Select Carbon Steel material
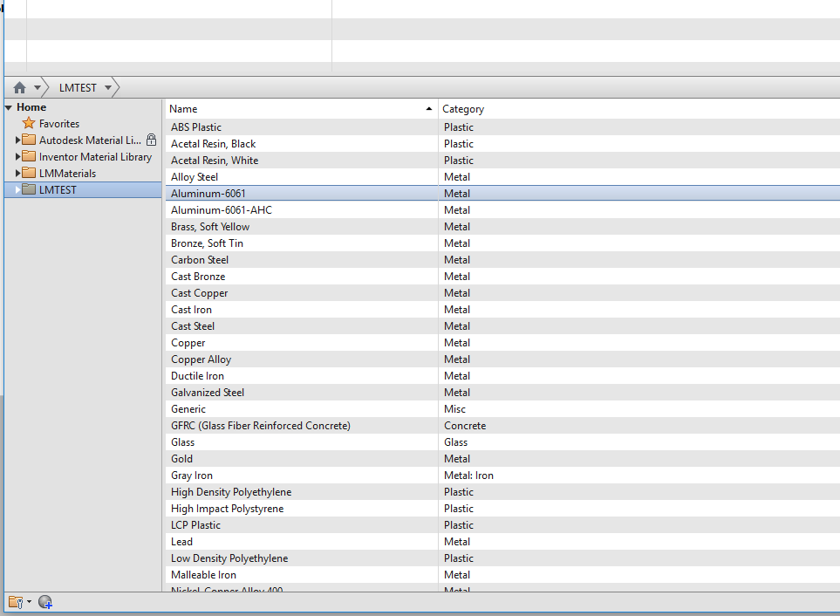 (200, 260)
